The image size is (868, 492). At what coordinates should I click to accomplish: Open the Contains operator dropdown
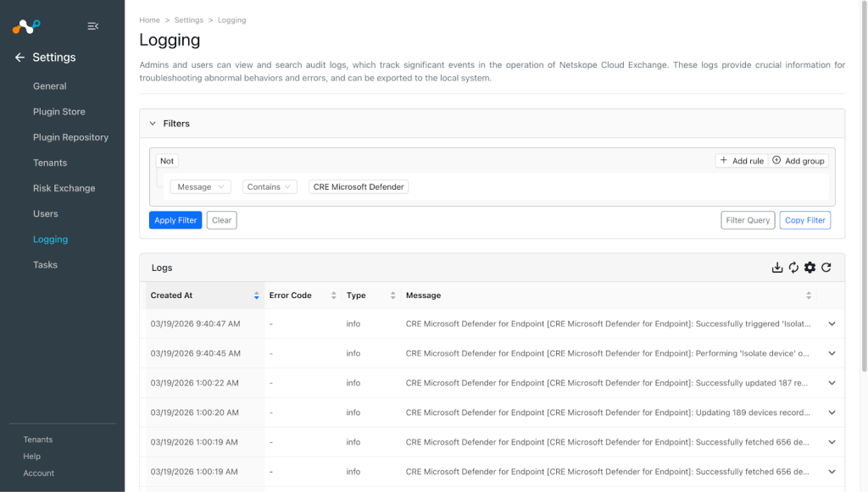pyautogui.click(x=270, y=187)
